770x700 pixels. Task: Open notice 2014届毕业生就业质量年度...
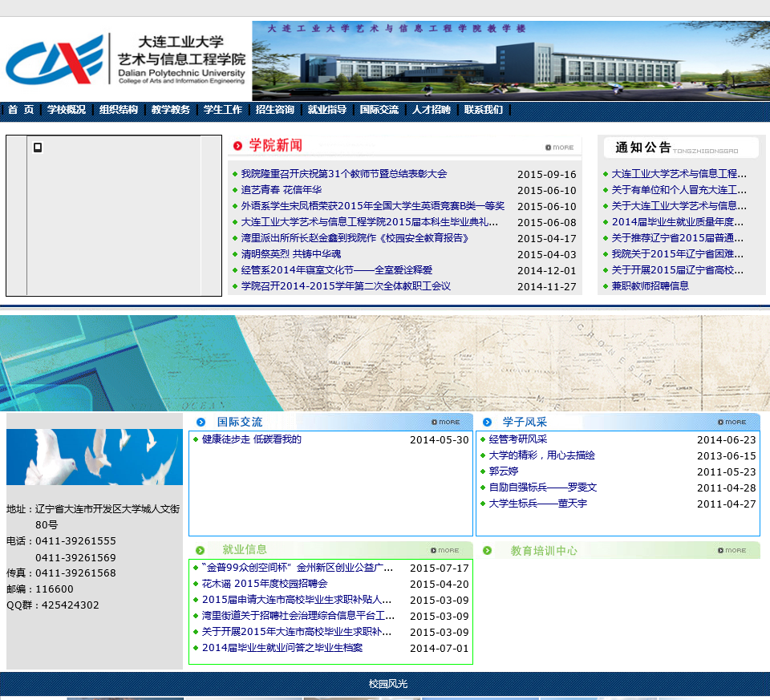[x=677, y=222]
